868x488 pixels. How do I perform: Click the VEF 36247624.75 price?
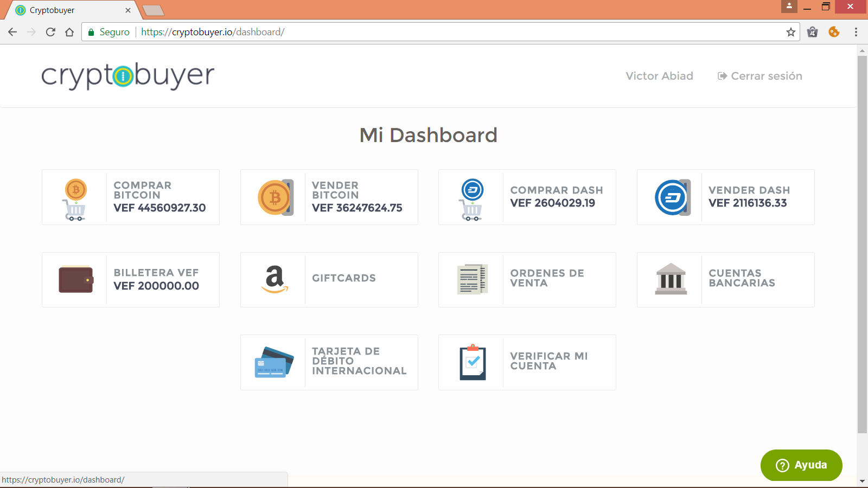coord(357,208)
